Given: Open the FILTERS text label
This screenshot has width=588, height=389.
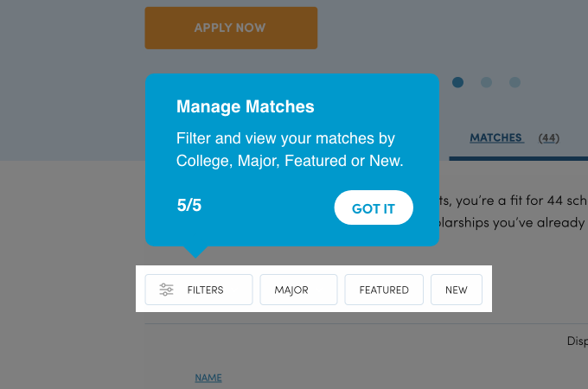Looking at the screenshot, I should [x=205, y=290].
